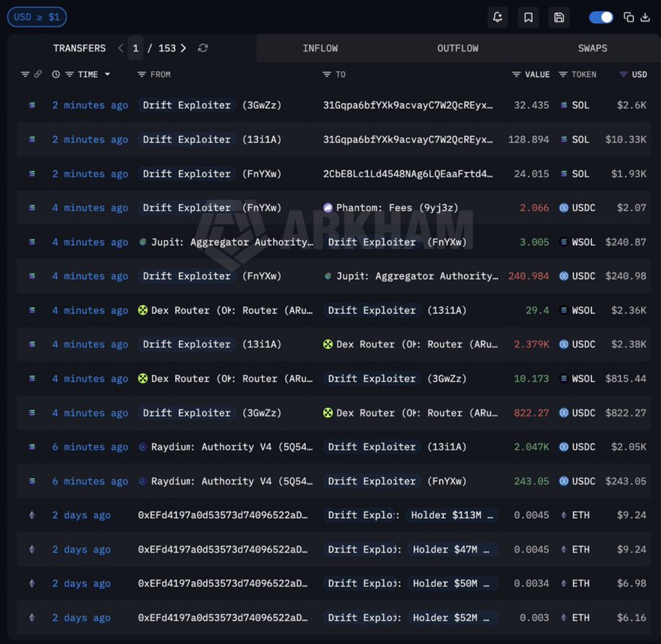
Task: Open the TIME sort dropdown arrow
Action: coord(107,74)
